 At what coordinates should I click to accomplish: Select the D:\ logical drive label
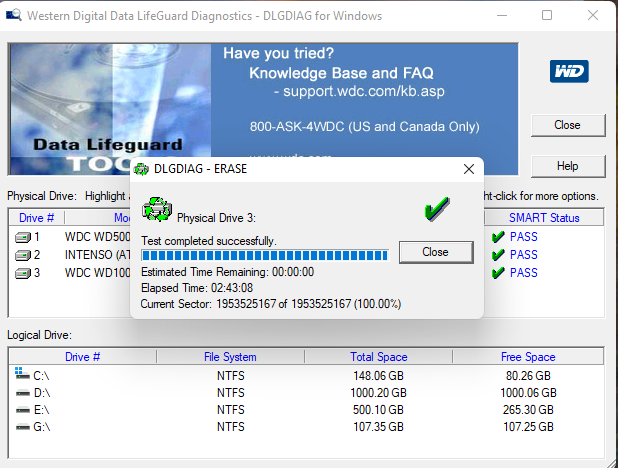click(x=42, y=393)
